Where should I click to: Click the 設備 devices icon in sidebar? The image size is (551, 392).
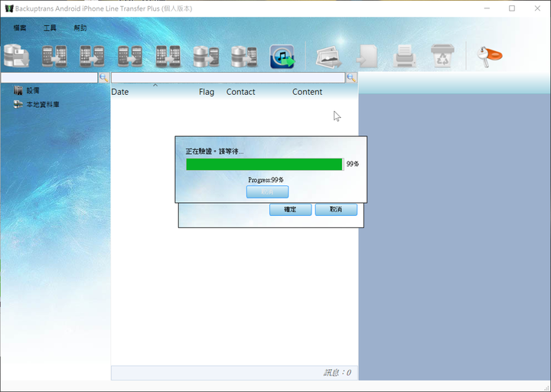coord(18,90)
